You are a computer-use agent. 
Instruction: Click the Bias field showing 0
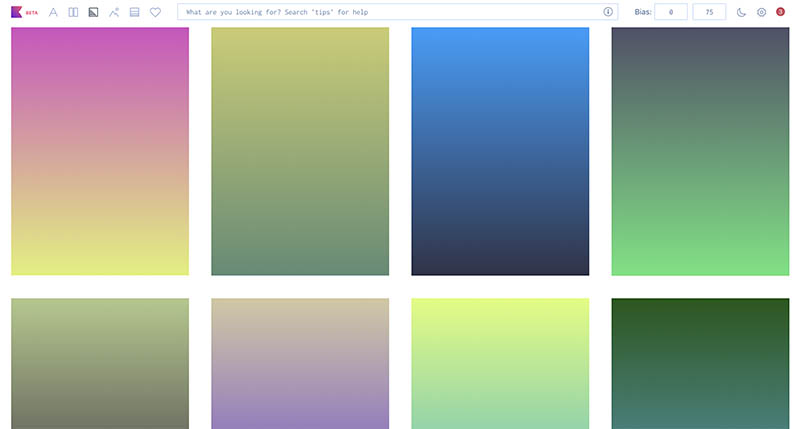[x=671, y=12]
